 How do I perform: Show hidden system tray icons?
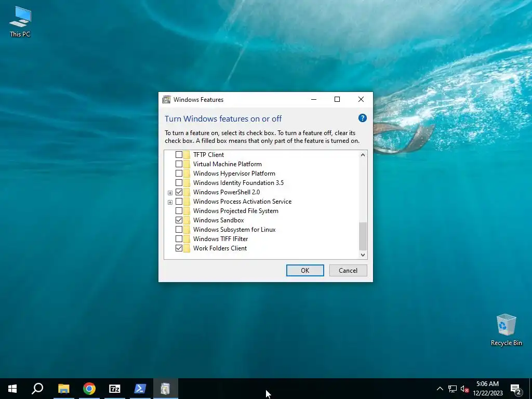(440, 389)
